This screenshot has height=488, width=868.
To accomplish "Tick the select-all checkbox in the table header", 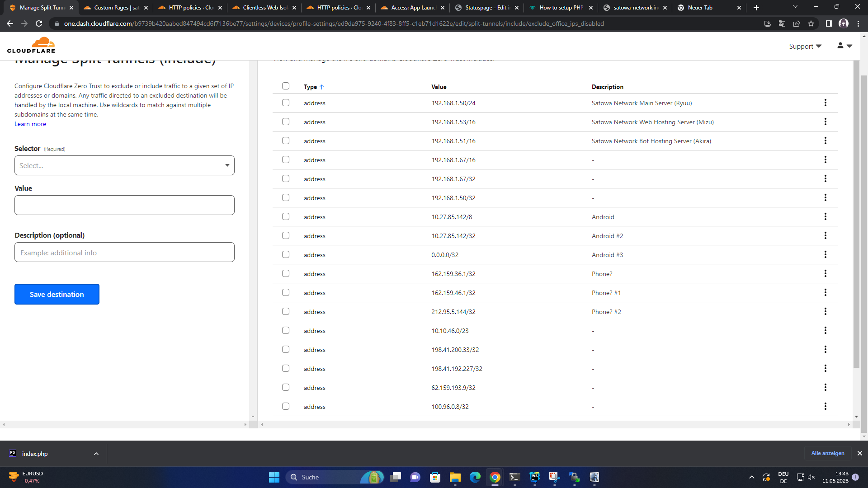I will (286, 86).
